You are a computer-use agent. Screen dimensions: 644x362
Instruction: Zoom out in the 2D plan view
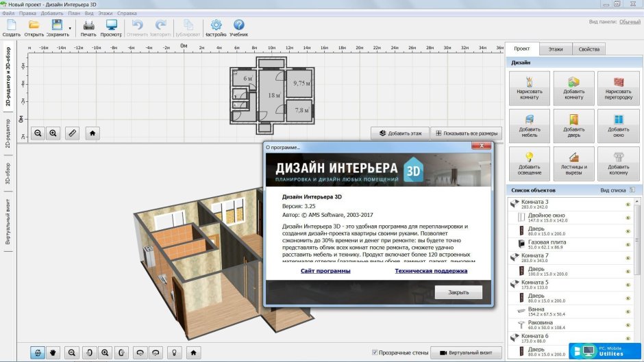click(38, 133)
